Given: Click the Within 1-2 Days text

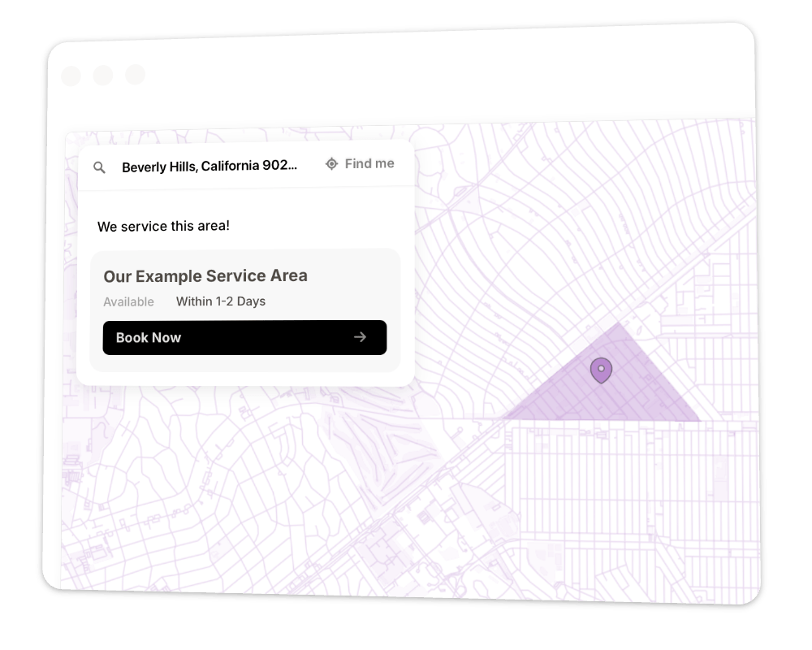Looking at the screenshot, I should [221, 301].
